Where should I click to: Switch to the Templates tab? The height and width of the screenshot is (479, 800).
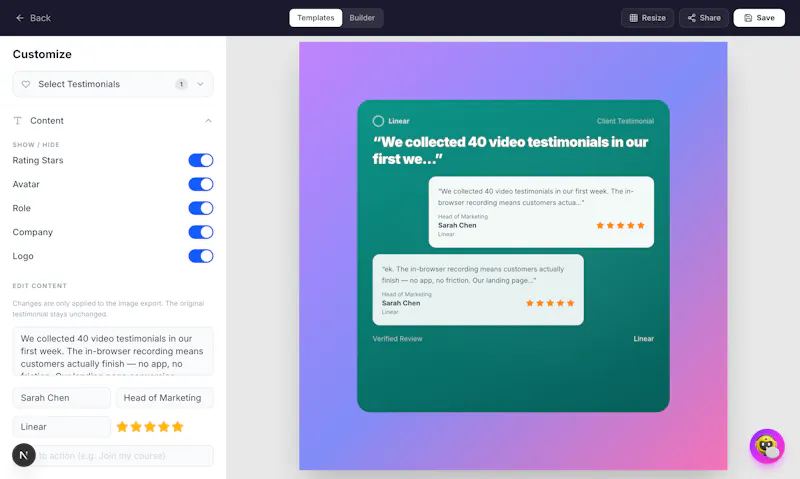point(316,18)
